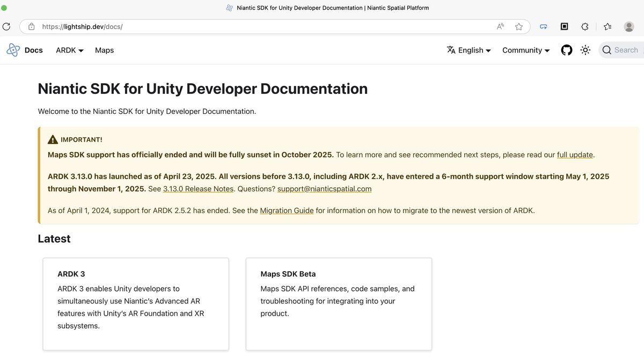Expand the Community dropdown menu
This screenshot has width=644, height=358.
pyautogui.click(x=526, y=50)
